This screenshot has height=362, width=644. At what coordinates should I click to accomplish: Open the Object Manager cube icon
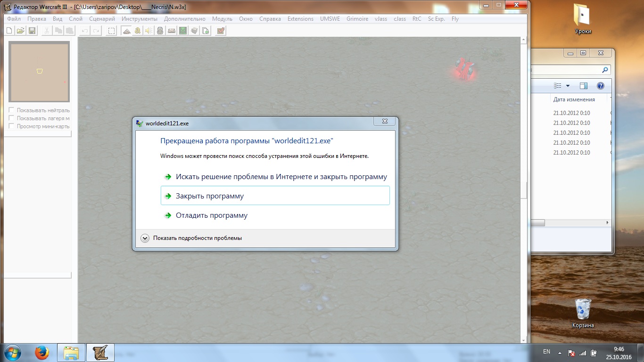(194, 31)
